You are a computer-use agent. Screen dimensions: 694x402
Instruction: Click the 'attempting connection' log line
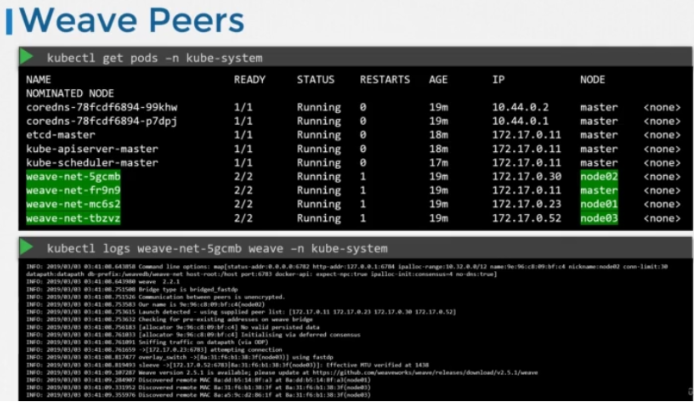pyautogui.click(x=154, y=350)
